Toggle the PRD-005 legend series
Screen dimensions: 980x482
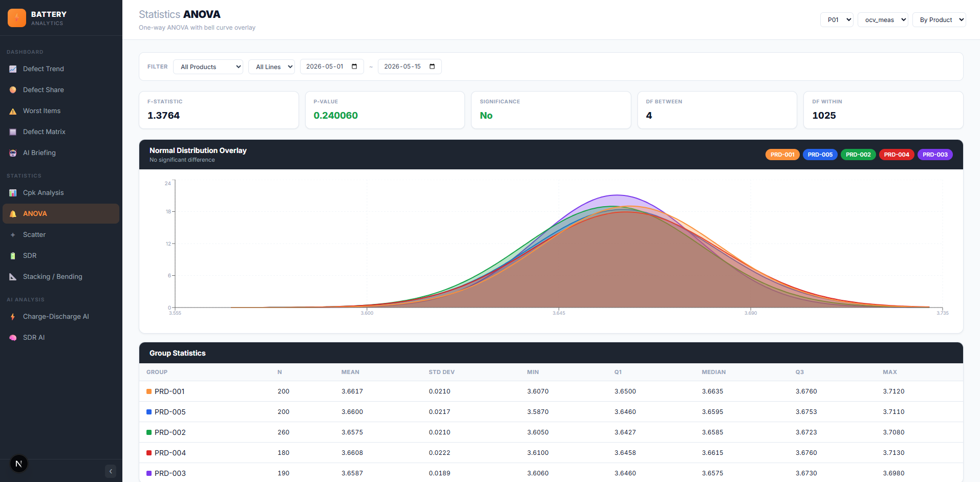pos(820,155)
